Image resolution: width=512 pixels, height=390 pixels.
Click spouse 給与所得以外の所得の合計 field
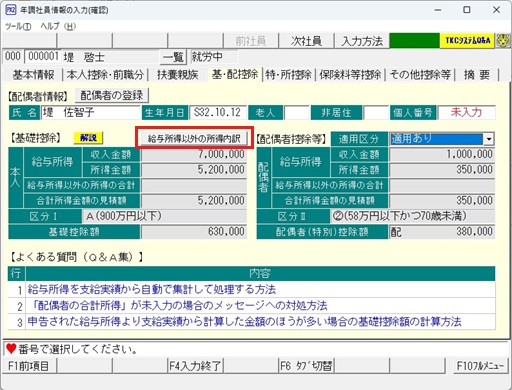point(442,185)
